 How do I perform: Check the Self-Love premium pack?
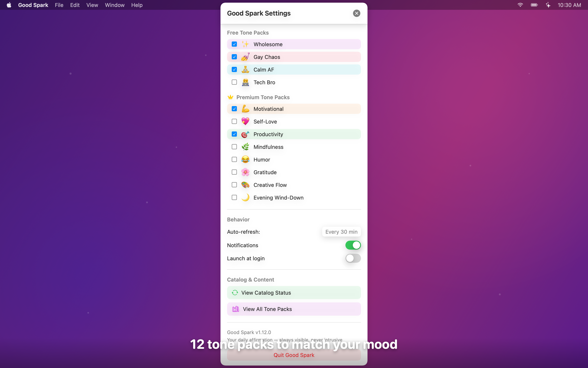click(234, 121)
